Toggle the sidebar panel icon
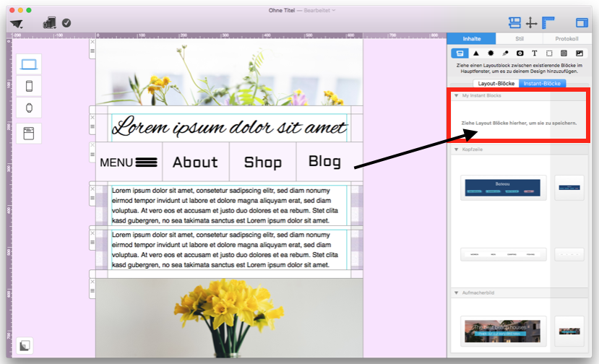Screen dimensions: 599x364 582,23
